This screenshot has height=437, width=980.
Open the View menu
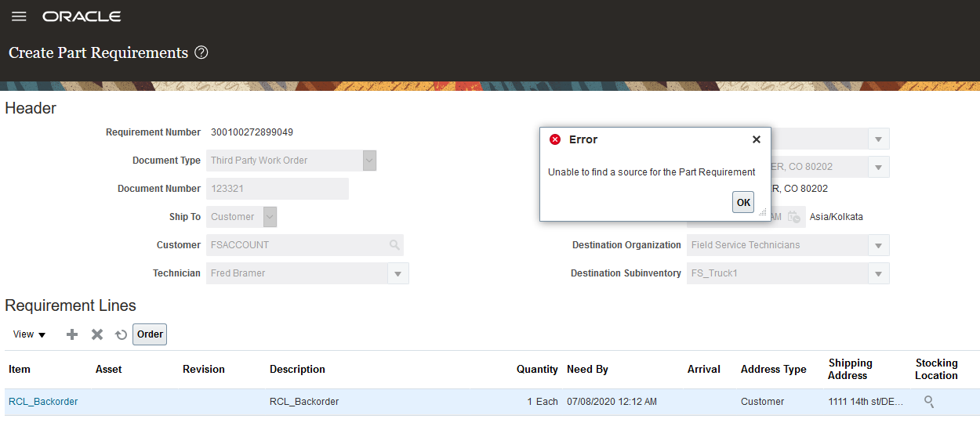[x=30, y=334]
